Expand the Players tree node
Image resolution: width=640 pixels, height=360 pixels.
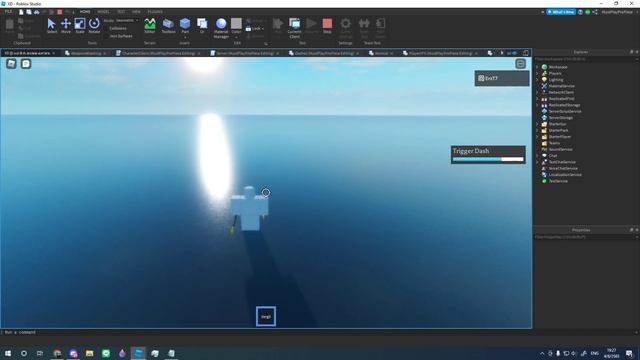pyautogui.click(x=538, y=73)
